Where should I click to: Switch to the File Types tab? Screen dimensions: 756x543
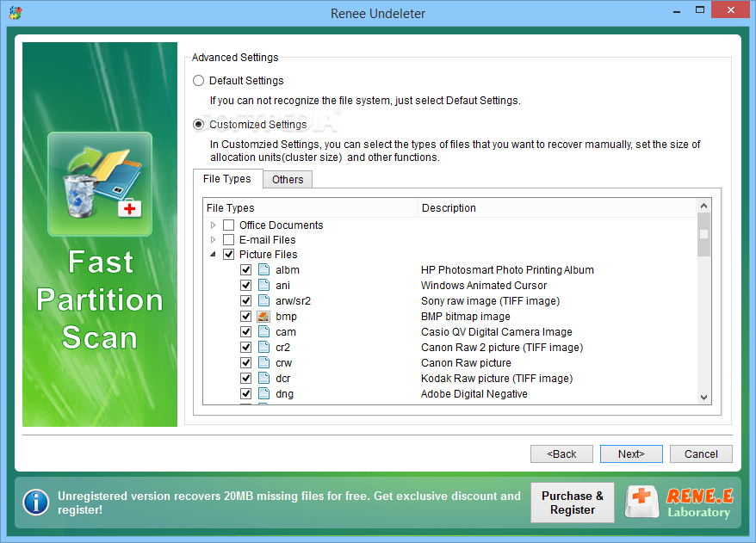coord(227,179)
